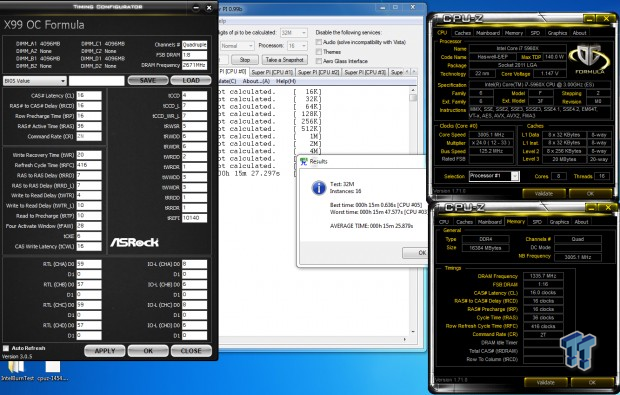This screenshot has height=395, width=620.
Task: Click SAVE in Timing Configurator
Action: coord(147,80)
